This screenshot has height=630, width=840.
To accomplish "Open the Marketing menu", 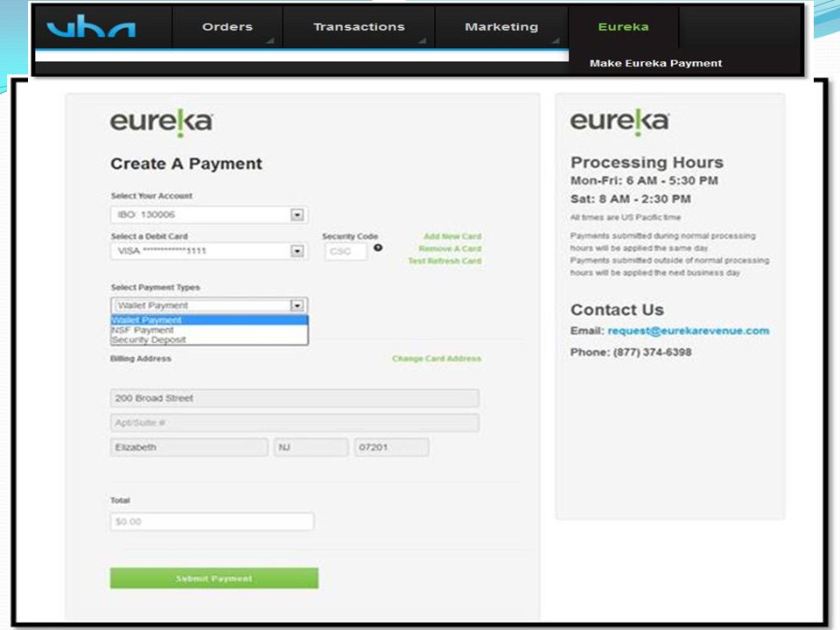I will [x=501, y=27].
